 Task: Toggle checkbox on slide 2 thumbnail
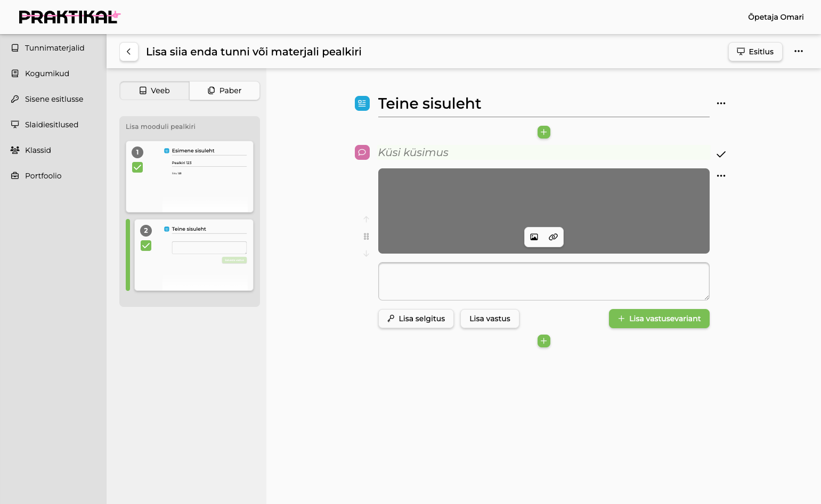point(146,246)
